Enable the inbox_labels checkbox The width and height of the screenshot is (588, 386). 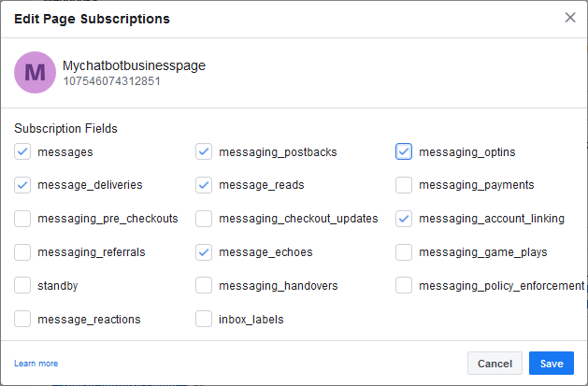tap(204, 319)
